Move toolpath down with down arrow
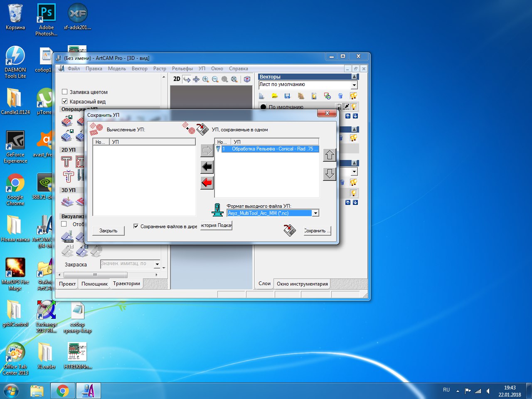This screenshot has width=532, height=399. tap(330, 173)
